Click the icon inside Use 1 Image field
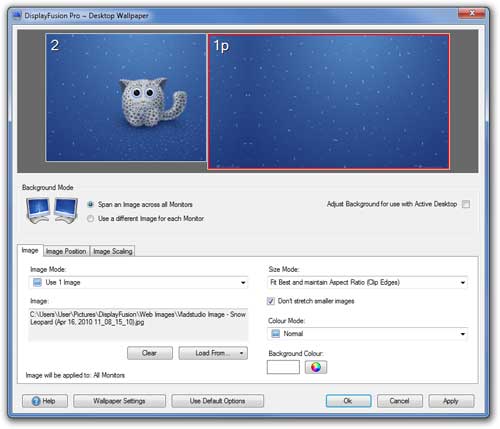Viewport: 500px width, 429px height. pos(37,283)
